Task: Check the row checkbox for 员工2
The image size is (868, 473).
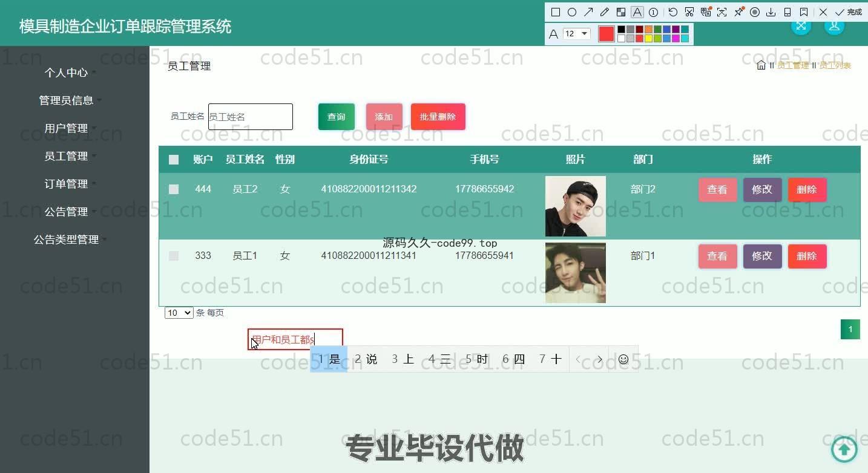Action: pyautogui.click(x=174, y=189)
